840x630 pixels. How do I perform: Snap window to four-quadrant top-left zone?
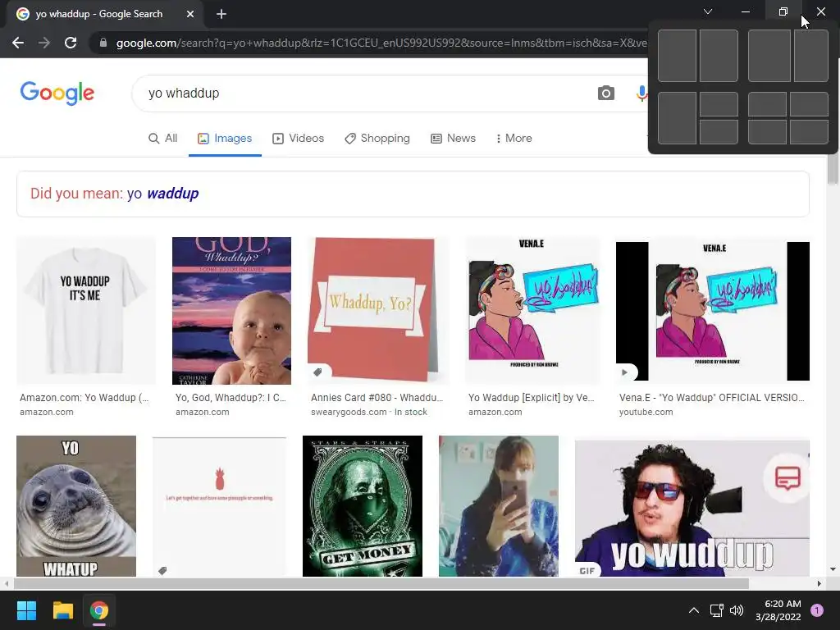[x=767, y=104]
